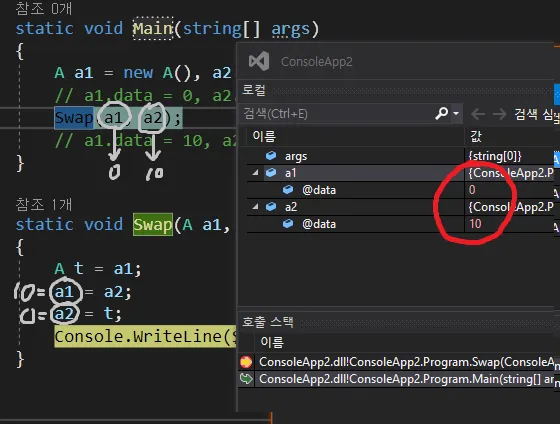Screen dimensions: 560x424
Task: Click the forward arrow navigation icon
Action: [x=499, y=114]
